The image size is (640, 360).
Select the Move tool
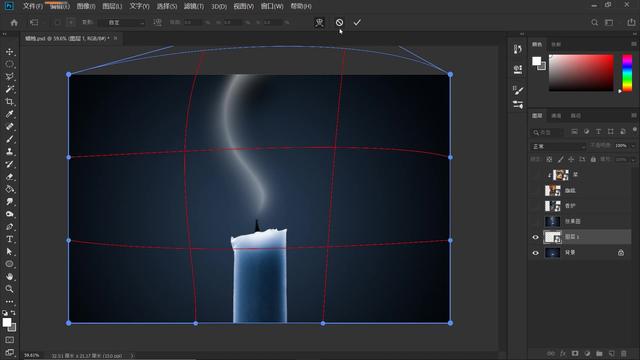coord(9,52)
